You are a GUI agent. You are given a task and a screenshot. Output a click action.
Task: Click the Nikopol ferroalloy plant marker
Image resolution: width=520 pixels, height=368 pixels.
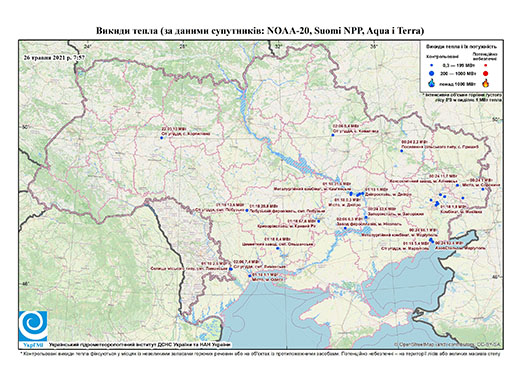click(345, 228)
